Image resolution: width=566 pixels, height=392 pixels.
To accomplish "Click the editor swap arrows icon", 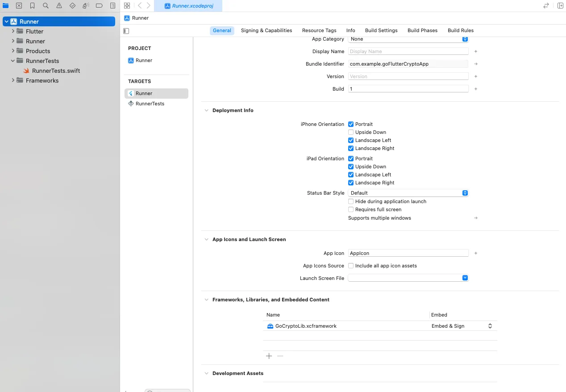I will point(546,6).
